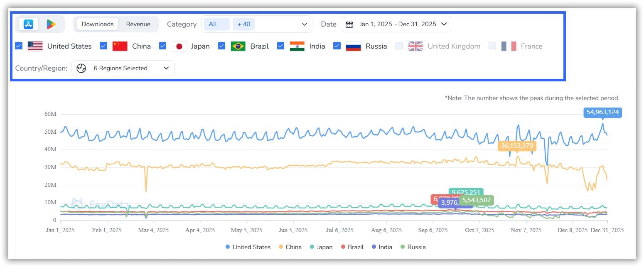Image resolution: width=644 pixels, height=267 pixels.
Task: Click the All category tag
Action: click(213, 24)
